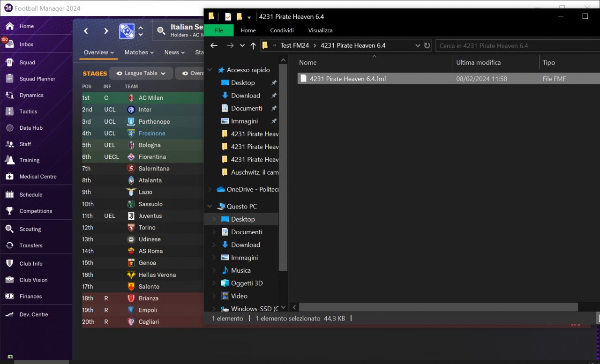This screenshot has width=600, height=364.
Task: Click Test FM24 in the address breadcrumb
Action: click(294, 45)
